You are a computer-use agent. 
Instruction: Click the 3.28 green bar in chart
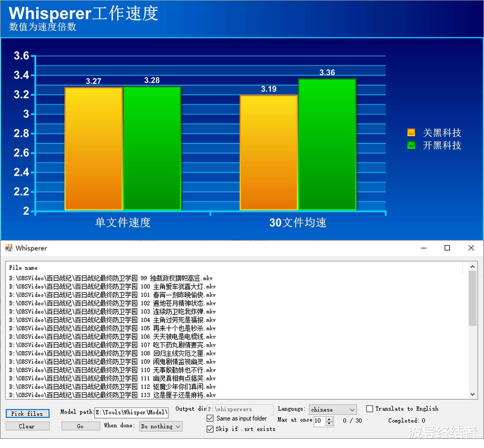pyautogui.click(x=152, y=148)
